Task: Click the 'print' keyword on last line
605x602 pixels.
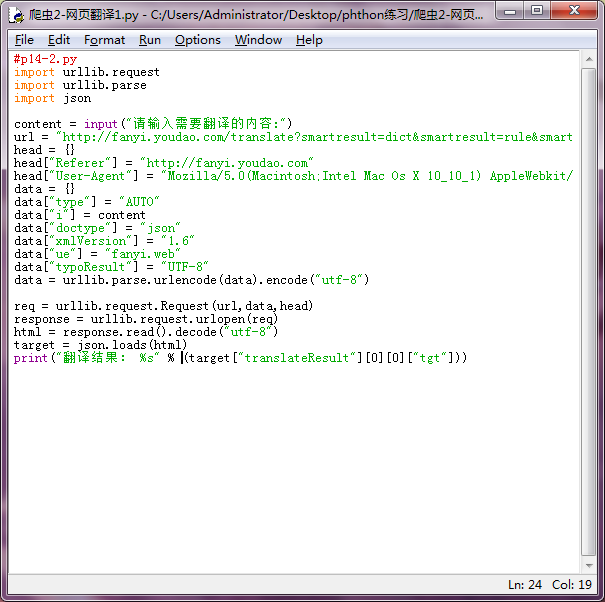Action: 30,358
